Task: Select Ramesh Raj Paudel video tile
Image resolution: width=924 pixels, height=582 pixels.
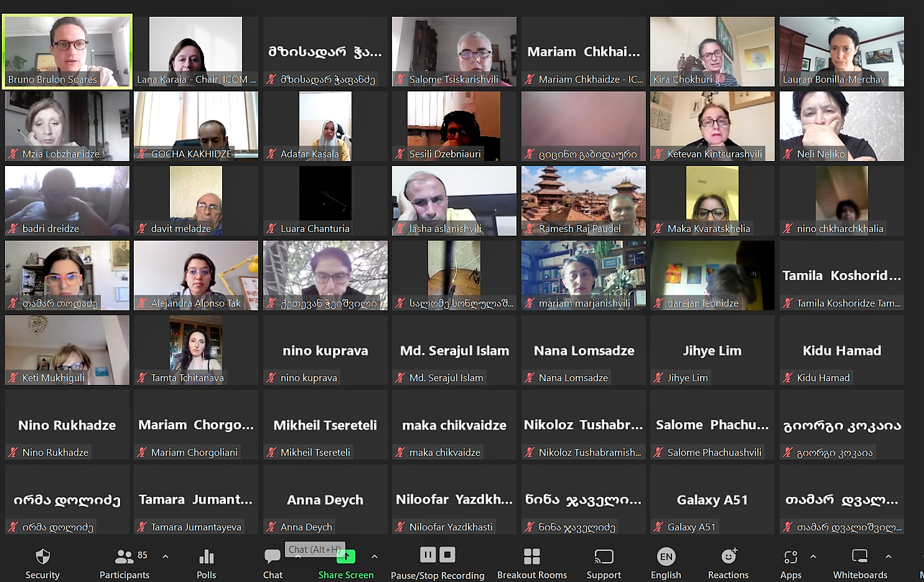Action: [583, 200]
